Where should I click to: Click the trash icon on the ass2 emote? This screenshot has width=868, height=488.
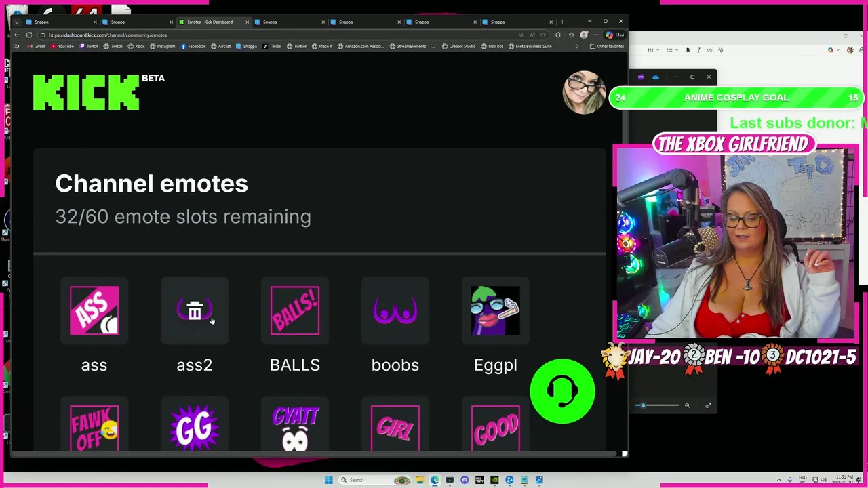tap(195, 311)
